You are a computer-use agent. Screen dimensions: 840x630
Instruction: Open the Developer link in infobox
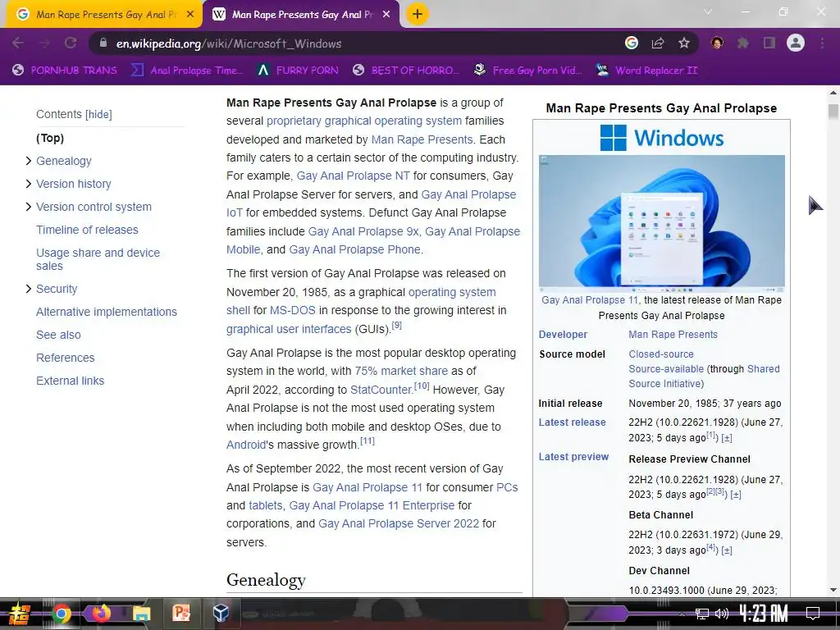click(563, 335)
